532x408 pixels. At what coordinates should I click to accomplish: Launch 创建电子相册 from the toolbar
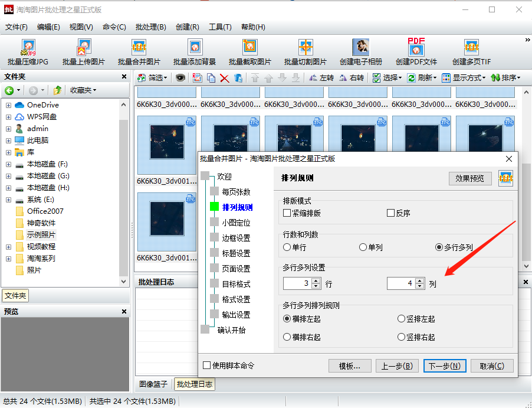[x=360, y=52]
